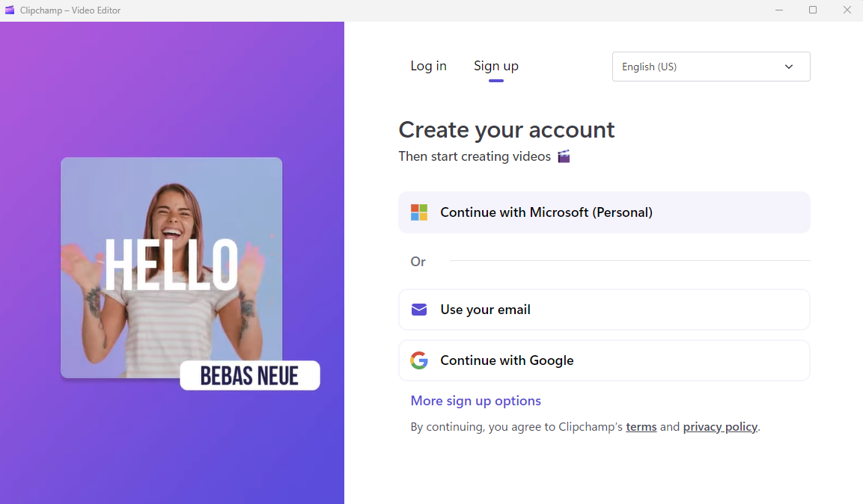Close the Clipchamp window
Viewport: 863px width, 504px height.
pos(847,10)
